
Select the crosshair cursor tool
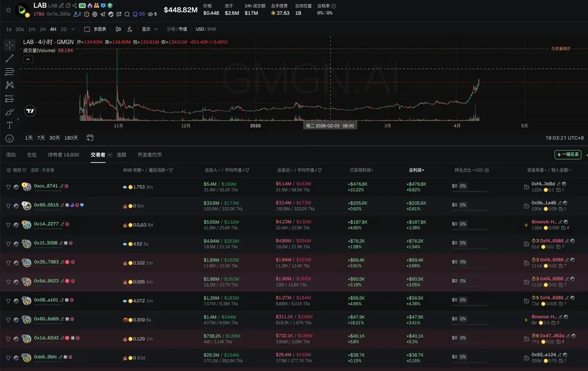[10, 46]
